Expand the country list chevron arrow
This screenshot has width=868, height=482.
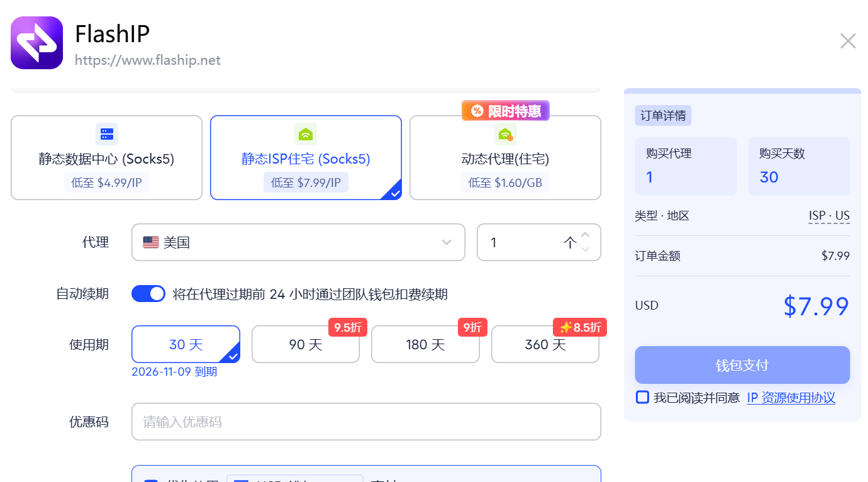click(447, 242)
